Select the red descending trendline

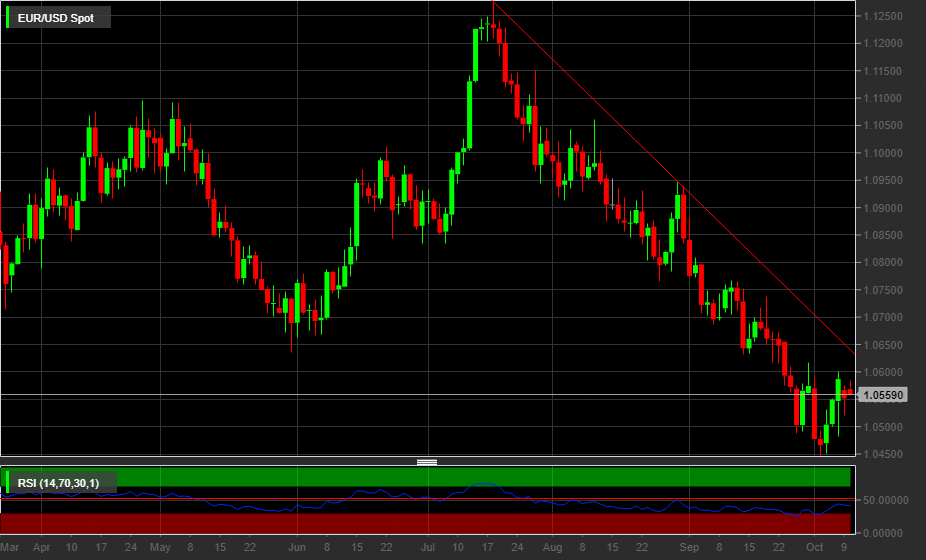click(673, 177)
